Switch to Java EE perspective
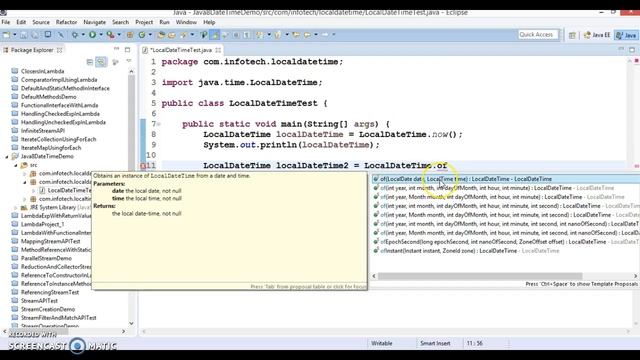The height and width of the screenshot is (360, 640). [x=597, y=35]
